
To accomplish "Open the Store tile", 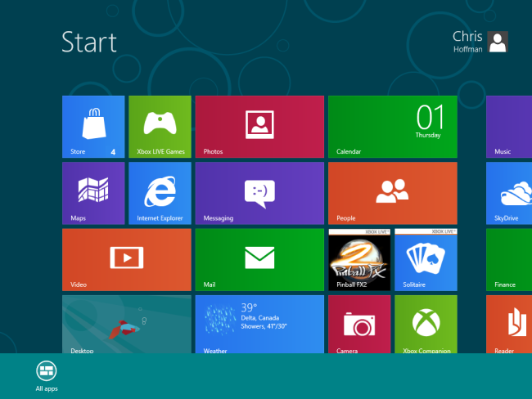I will [x=93, y=127].
